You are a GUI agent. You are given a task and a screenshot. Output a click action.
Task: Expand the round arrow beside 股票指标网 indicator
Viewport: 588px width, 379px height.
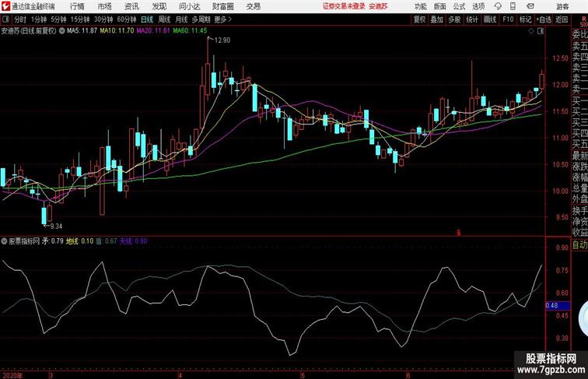pyautogui.click(x=4, y=241)
